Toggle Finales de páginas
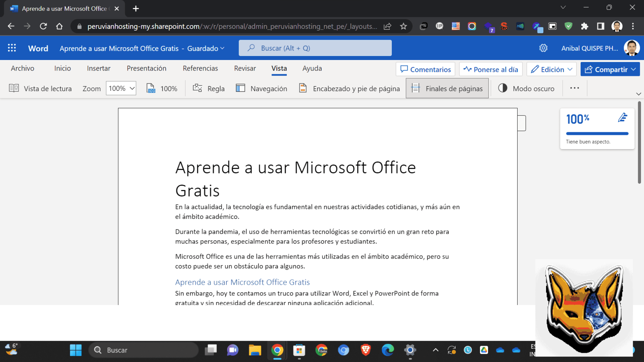644x362 pixels. (x=447, y=88)
